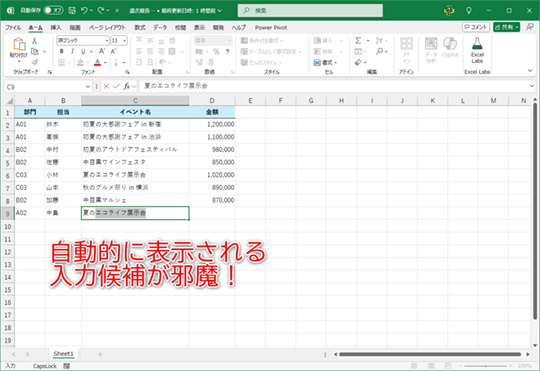This screenshot has height=371, width=540.
Task: Open Format as Table menu
Action: 271,51
